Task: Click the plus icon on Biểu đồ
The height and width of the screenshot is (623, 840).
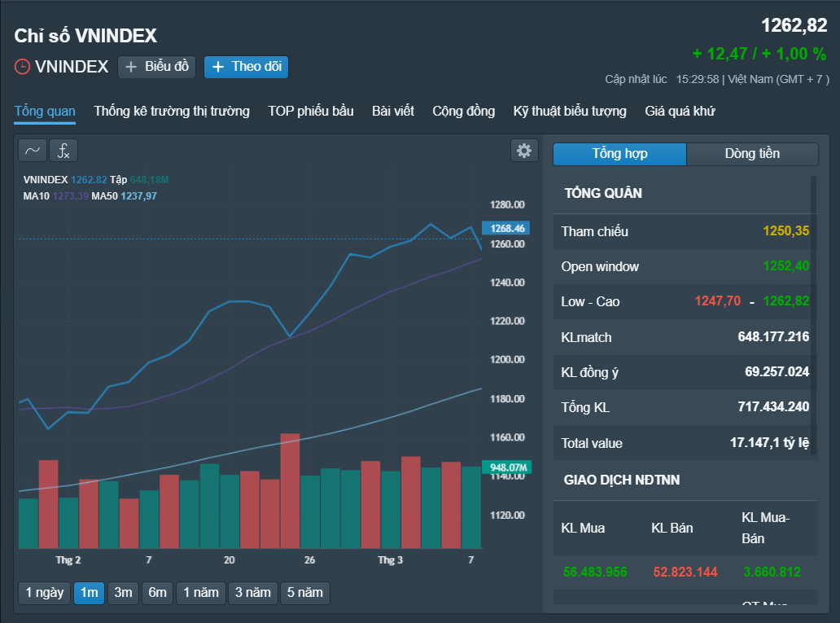Action: pyautogui.click(x=131, y=67)
